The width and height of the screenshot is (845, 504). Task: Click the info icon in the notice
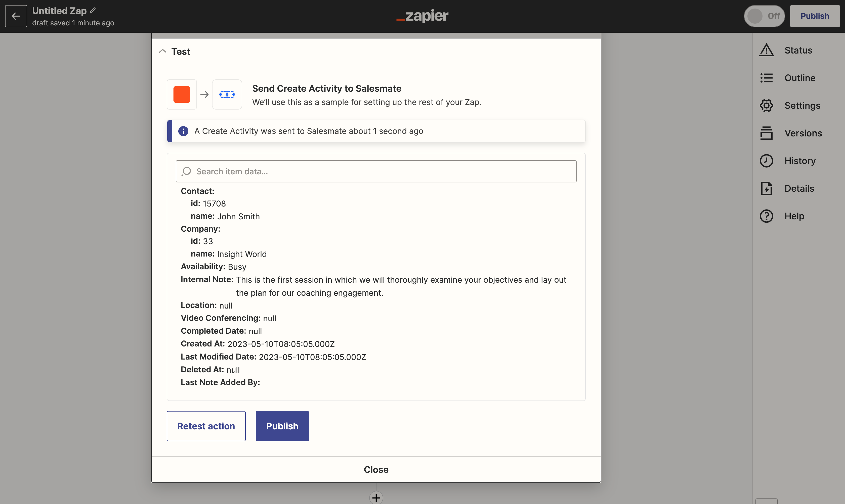click(183, 131)
